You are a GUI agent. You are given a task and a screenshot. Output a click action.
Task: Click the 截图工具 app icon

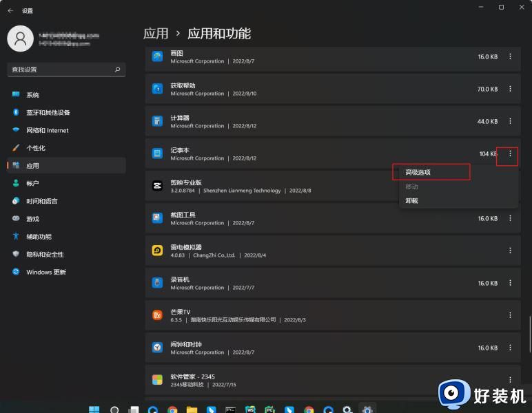click(x=157, y=218)
